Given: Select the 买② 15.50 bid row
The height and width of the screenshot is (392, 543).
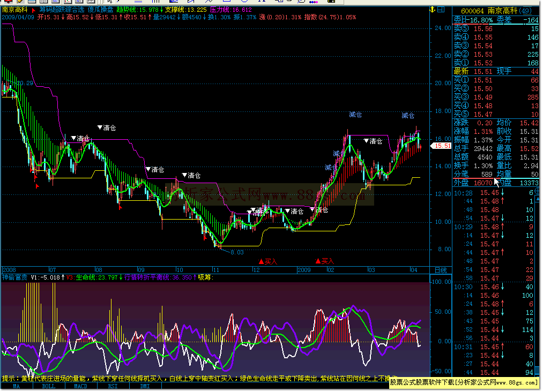Looking at the screenshot, I should pos(496,88).
